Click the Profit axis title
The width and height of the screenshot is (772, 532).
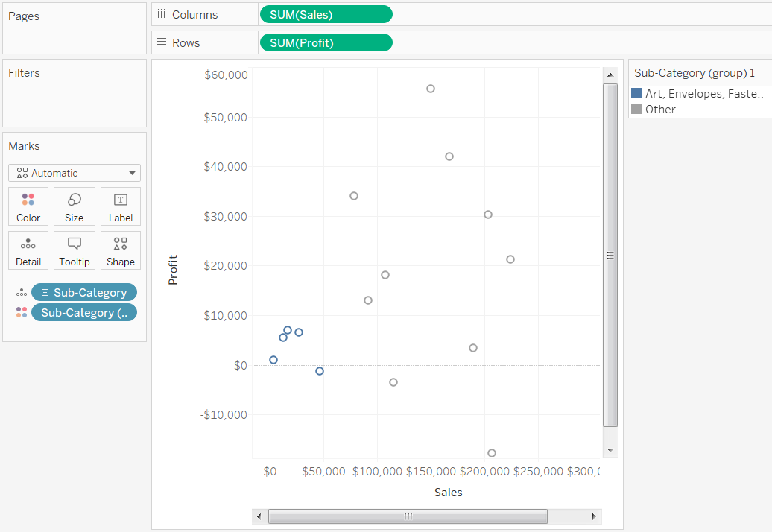pyautogui.click(x=172, y=270)
